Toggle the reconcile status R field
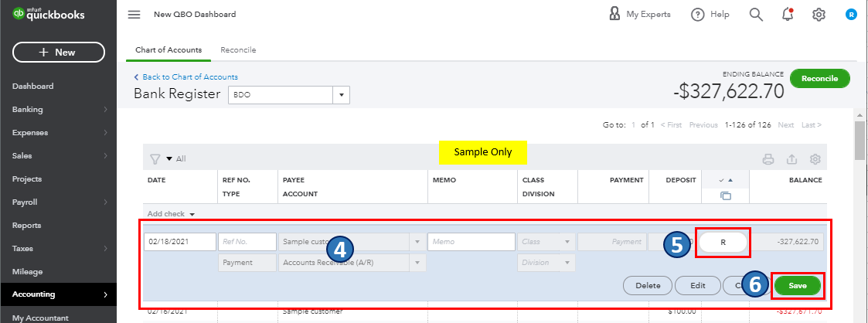The image size is (868, 323). [x=723, y=242]
